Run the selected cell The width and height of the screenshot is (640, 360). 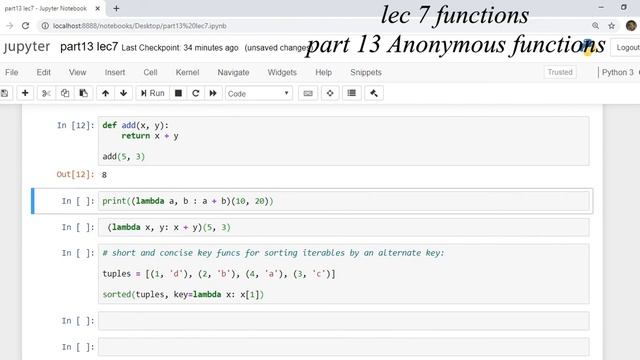click(x=152, y=93)
